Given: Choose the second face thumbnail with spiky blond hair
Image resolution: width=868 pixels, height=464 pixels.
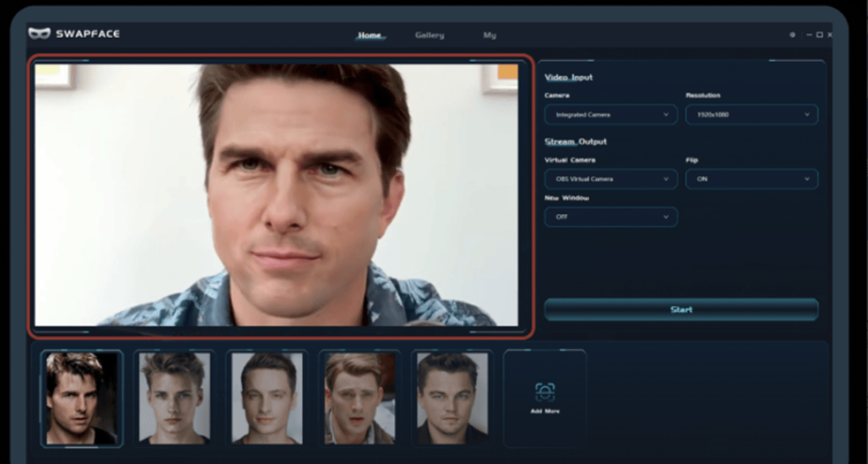Looking at the screenshot, I should (x=173, y=398).
